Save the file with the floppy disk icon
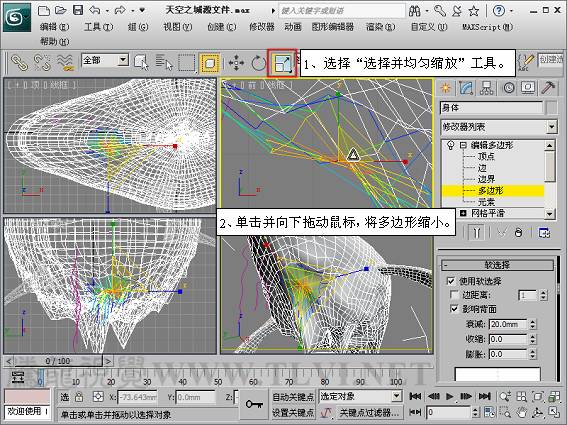The width and height of the screenshot is (567, 425). point(78,10)
